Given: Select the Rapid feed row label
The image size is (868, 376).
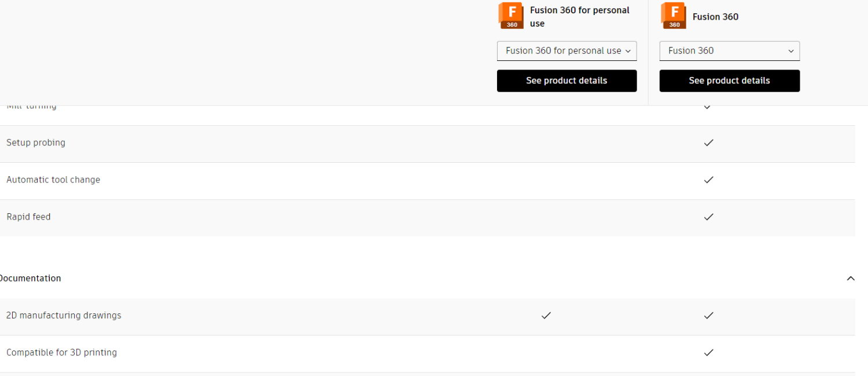Looking at the screenshot, I should point(28,217).
